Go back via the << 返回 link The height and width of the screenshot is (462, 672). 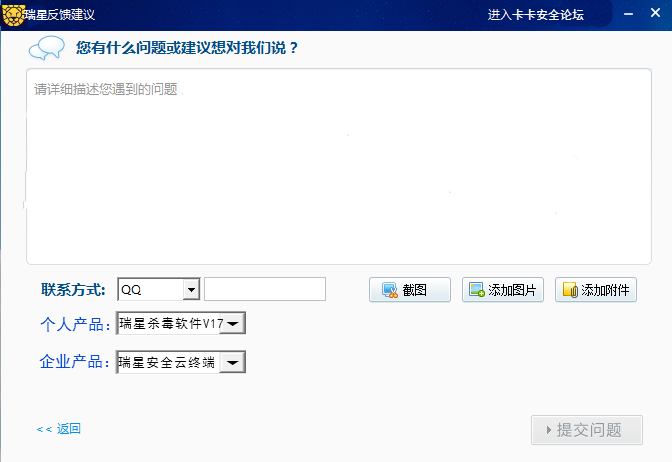(x=59, y=429)
